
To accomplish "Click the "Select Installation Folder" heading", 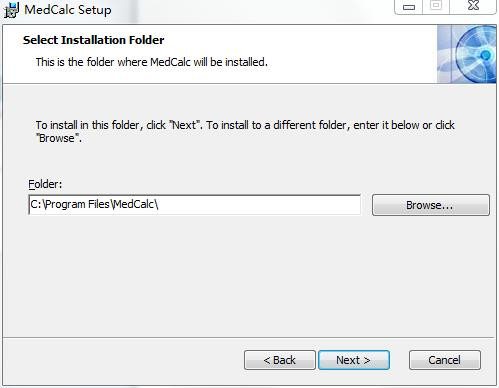I will (x=93, y=40).
